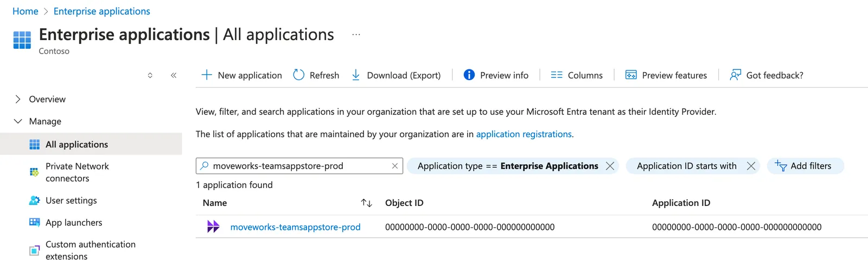Collapse the sidebar with double chevron
This screenshot has height=264, width=868.
[174, 75]
